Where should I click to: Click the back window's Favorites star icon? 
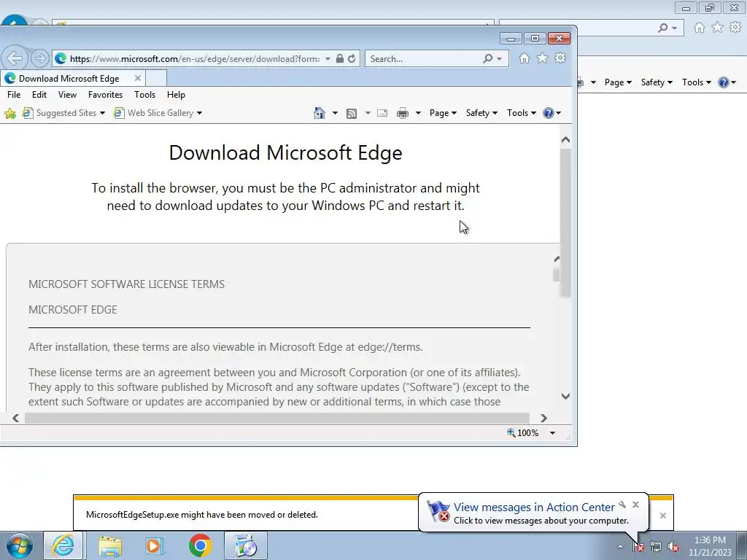coord(718,28)
